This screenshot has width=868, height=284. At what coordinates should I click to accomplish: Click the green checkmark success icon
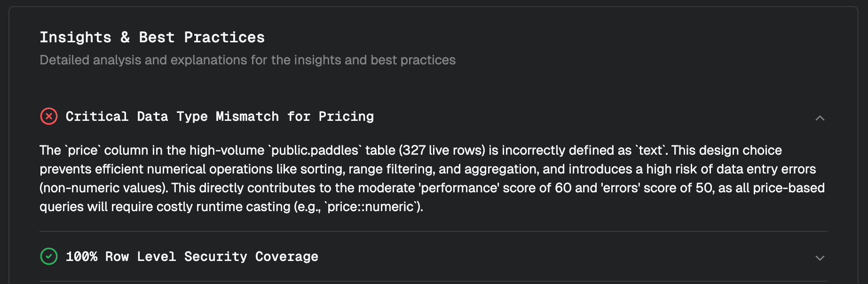49,256
